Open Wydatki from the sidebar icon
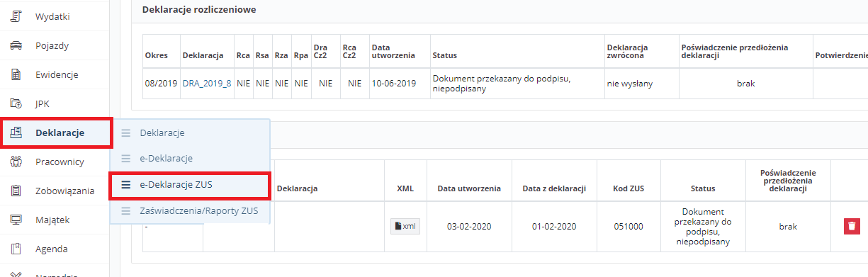The image size is (868, 277). [x=16, y=16]
